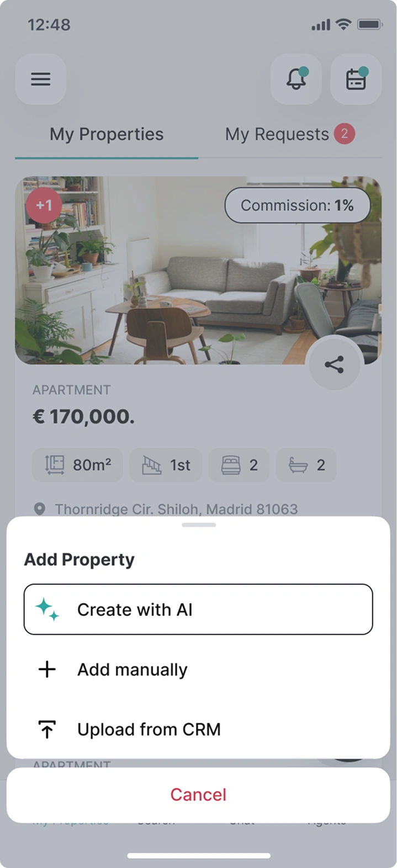397x868 pixels.
Task: Open notifications bell
Action: coord(296,80)
